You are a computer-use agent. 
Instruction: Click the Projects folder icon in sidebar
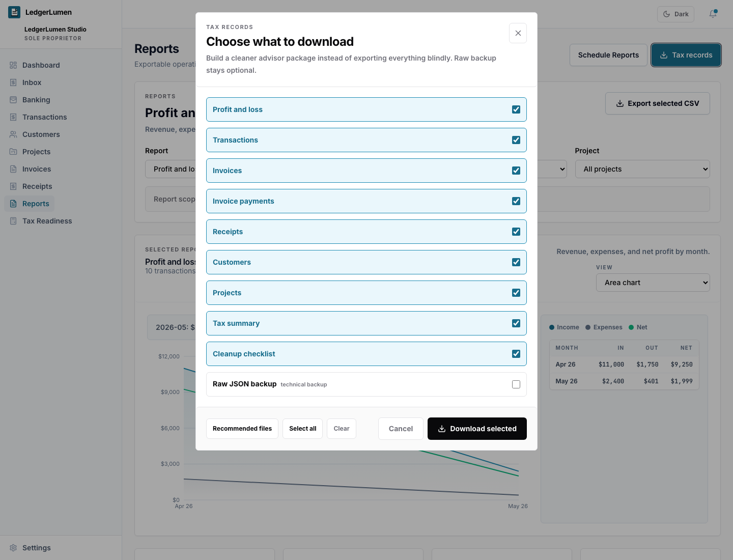[x=13, y=152]
